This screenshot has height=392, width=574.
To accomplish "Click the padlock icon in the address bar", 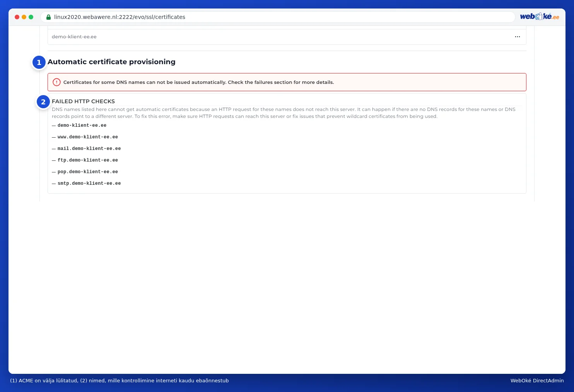I will [48, 17].
